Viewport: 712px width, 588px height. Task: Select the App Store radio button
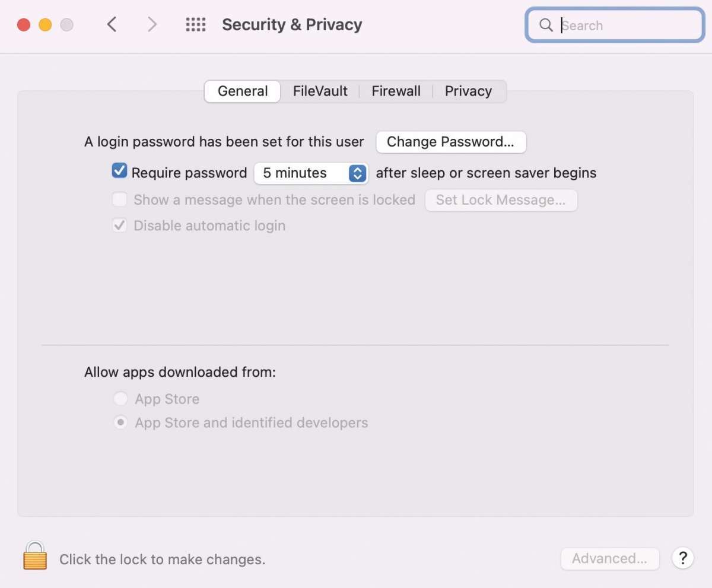[x=120, y=399]
